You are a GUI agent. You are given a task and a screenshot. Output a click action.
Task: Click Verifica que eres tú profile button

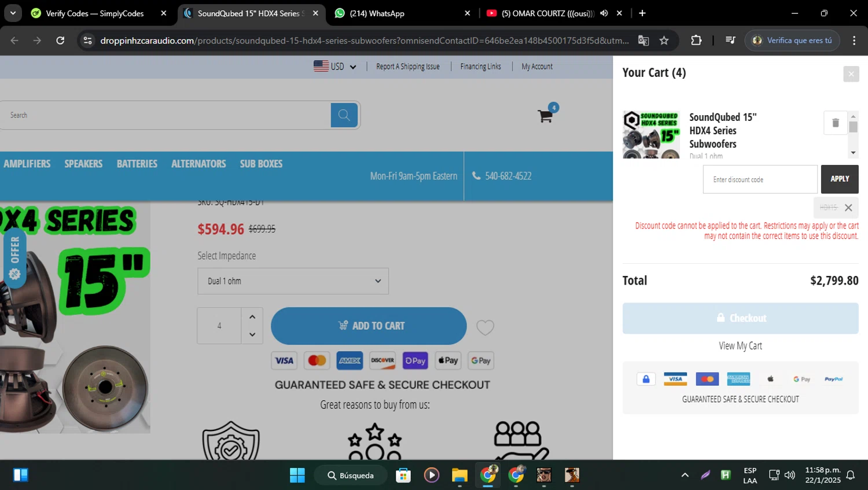click(792, 40)
